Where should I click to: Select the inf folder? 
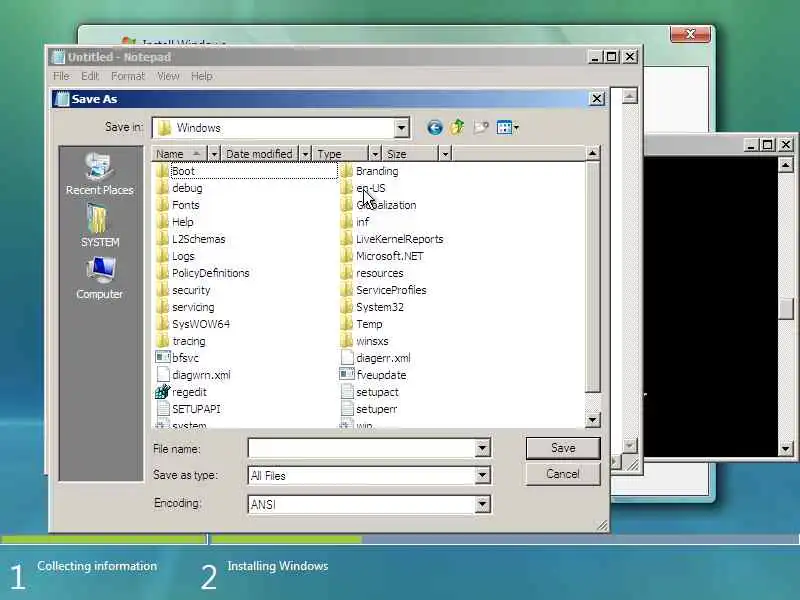355,222
